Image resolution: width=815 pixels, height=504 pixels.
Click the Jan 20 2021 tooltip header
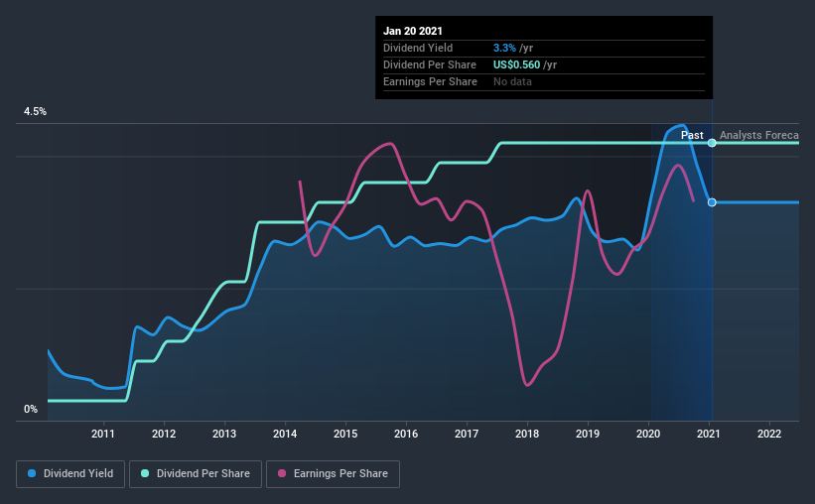coord(413,31)
